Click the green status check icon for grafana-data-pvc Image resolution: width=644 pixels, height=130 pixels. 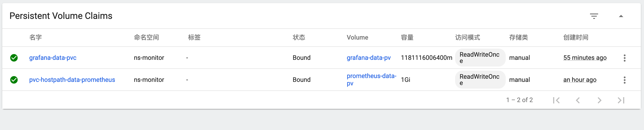14,58
